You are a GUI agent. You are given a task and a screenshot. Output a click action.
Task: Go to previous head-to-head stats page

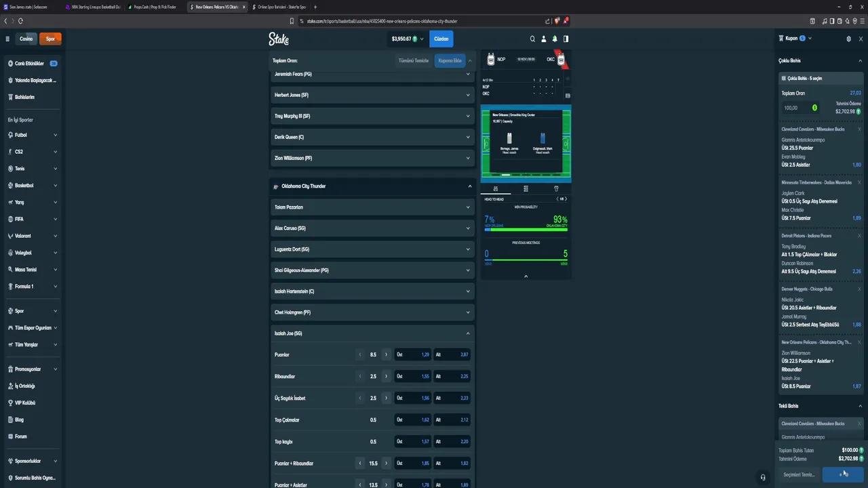[557, 199]
